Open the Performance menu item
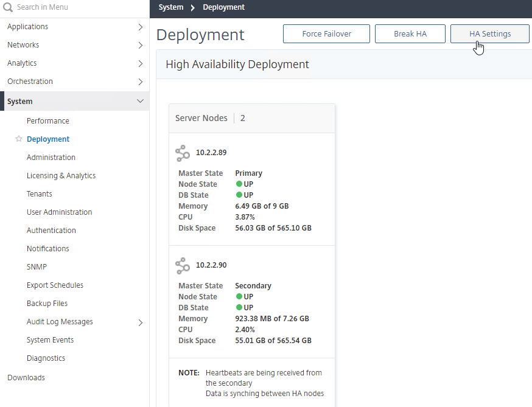Viewport: 532px width, 407px height. (x=48, y=120)
